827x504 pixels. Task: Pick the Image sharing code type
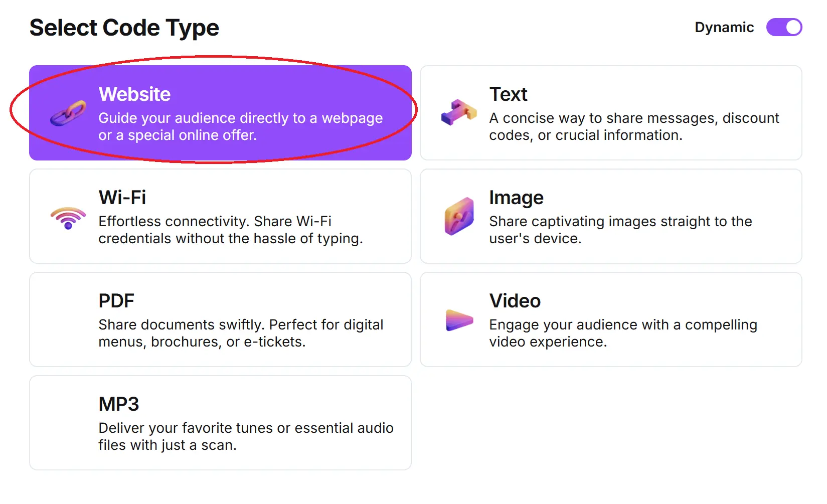pyautogui.click(x=611, y=217)
